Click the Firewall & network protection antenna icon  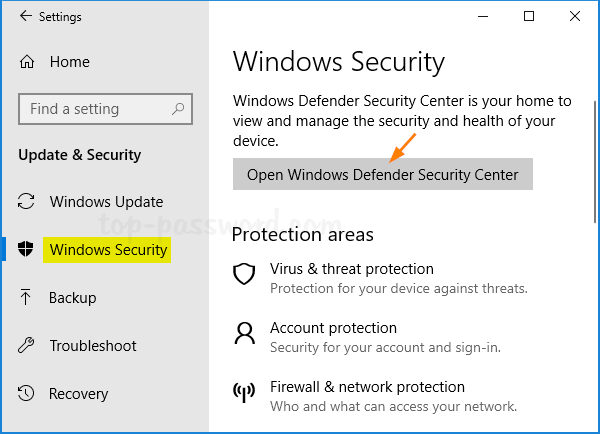pyautogui.click(x=244, y=393)
